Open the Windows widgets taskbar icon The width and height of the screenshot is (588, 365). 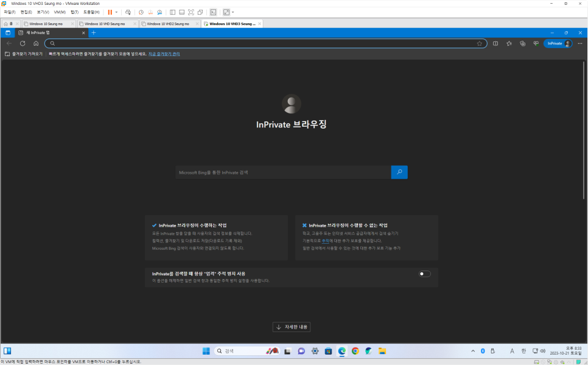click(7, 351)
